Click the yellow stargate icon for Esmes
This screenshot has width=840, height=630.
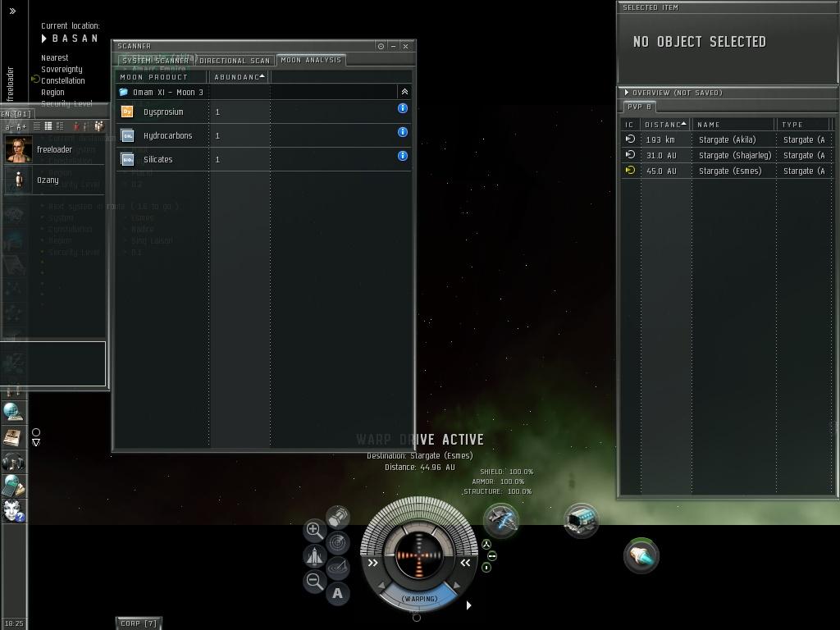coord(631,171)
